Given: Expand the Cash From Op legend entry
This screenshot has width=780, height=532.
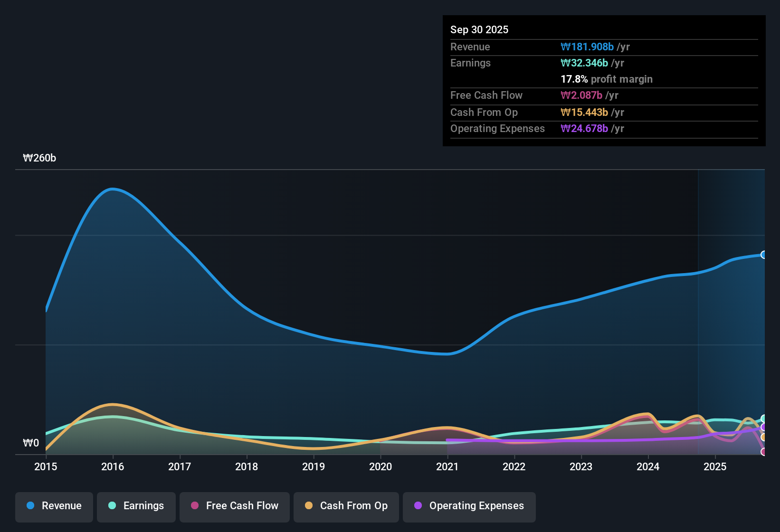Looking at the screenshot, I should (346, 506).
